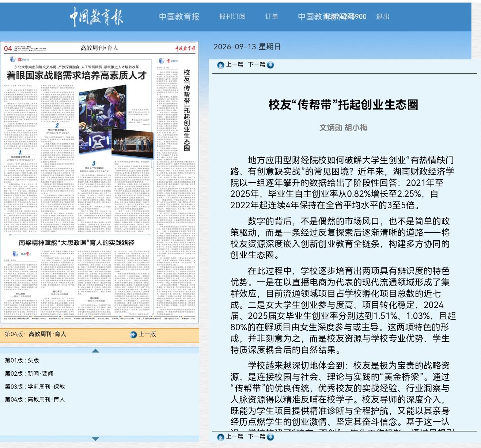Click the 中国教育报 calligraphy logo
The image size is (481, 448).
tap(96, 17)
